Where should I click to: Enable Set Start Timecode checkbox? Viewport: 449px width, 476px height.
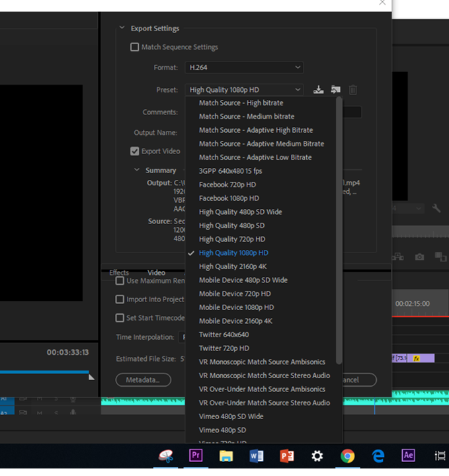(120, 318)
